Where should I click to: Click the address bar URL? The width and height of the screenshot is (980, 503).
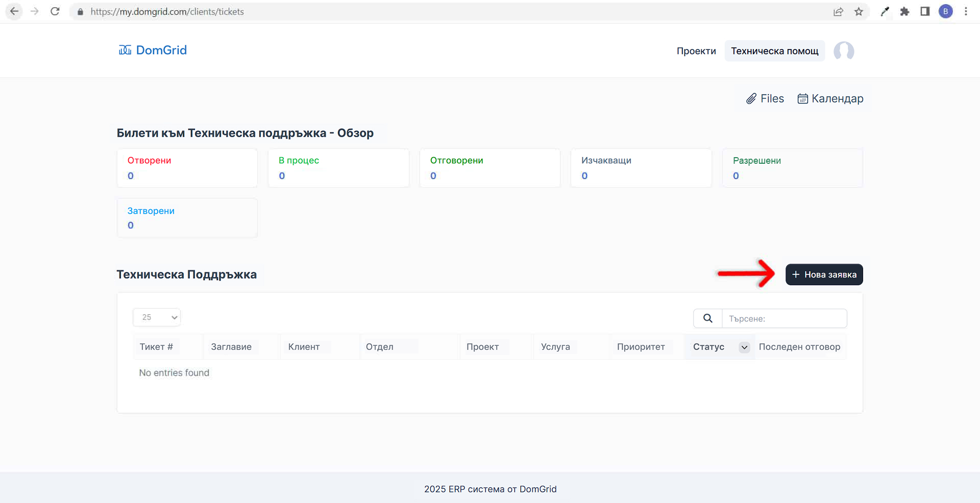[x=167, y=12]
